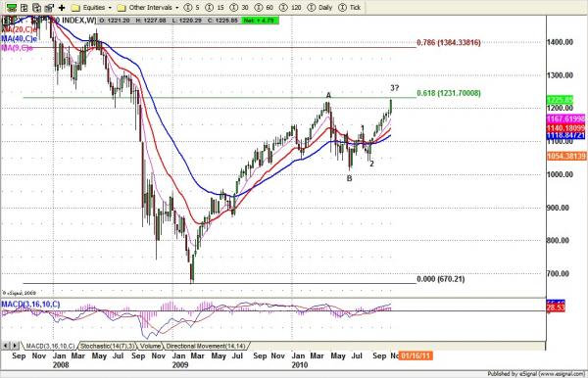Viewport: 588px width, 378px height.
Task: Click the fourth toolbar icon showing stacked windows
Action: point(49,8)
